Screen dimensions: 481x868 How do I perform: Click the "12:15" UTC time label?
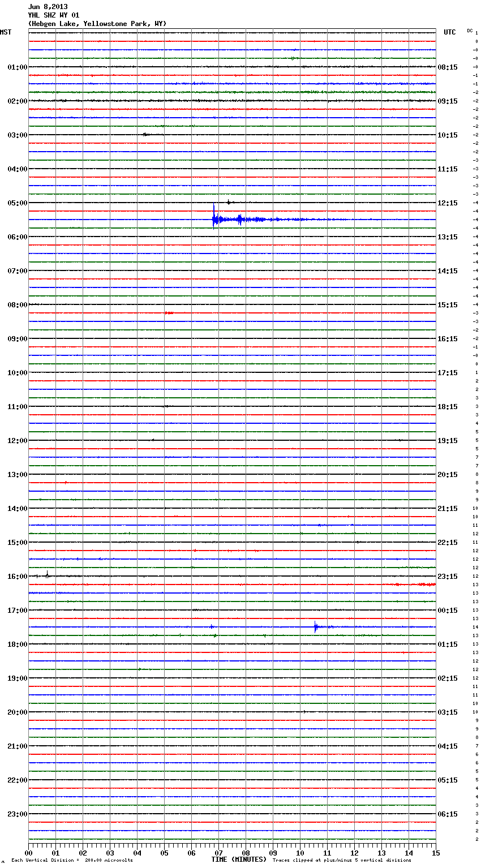(448, 203)
